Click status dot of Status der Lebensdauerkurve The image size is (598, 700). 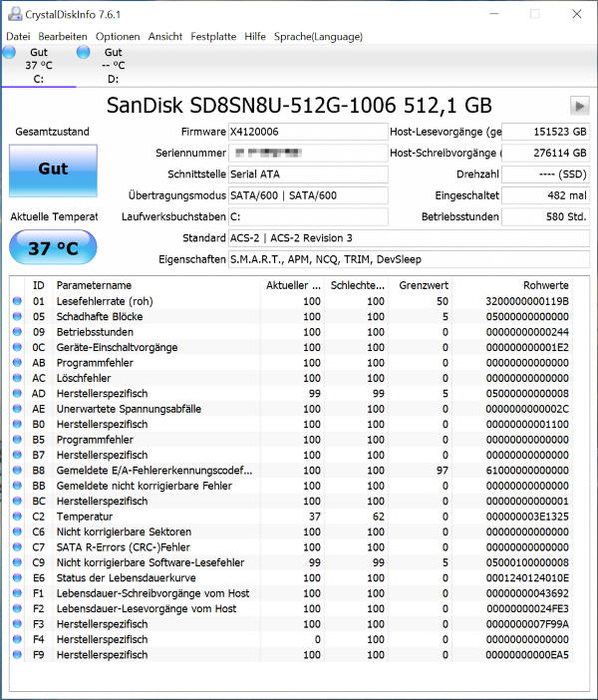[17, 578]
